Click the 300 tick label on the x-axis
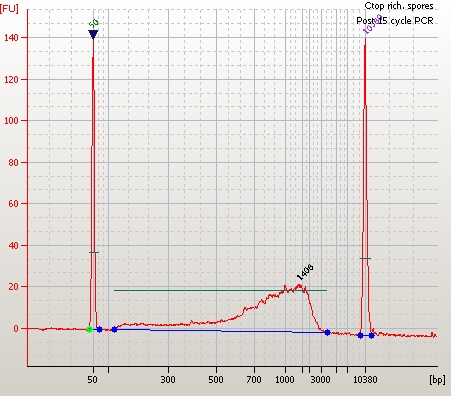This screenshot has width=451, height=396. point(168,380)
